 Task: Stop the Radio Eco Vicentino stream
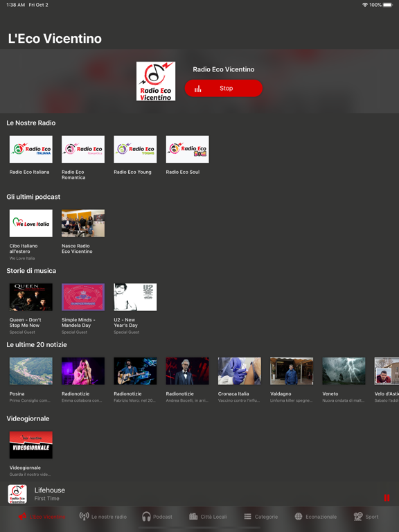pyautogui.click(x=224, y=88)
